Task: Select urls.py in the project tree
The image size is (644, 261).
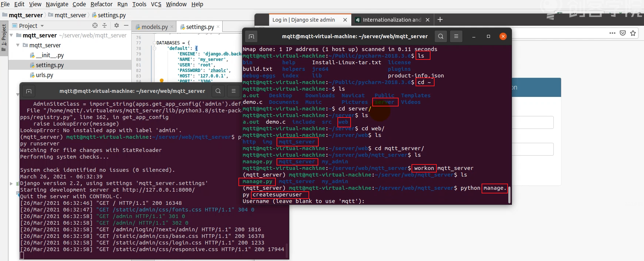Action: tap(41, 75)
